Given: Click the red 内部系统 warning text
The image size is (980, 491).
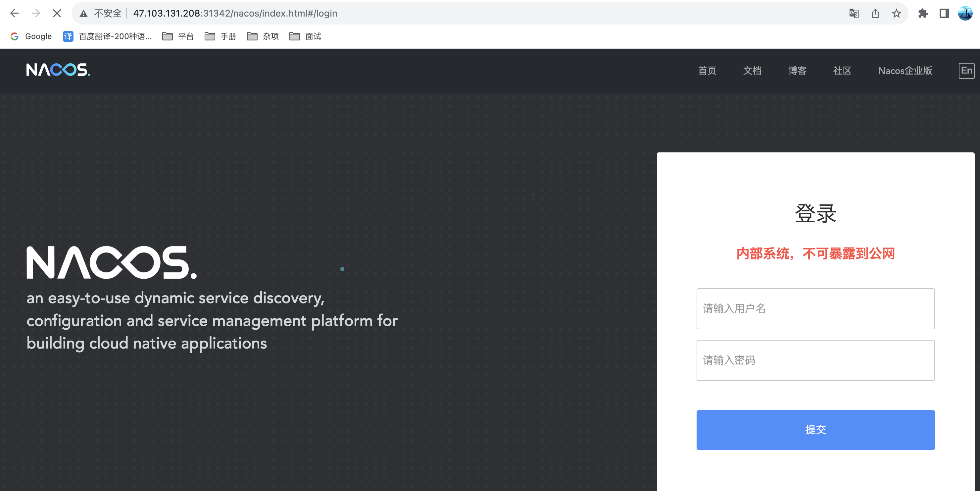Looking at the screenshot, I should pos(815,253).
